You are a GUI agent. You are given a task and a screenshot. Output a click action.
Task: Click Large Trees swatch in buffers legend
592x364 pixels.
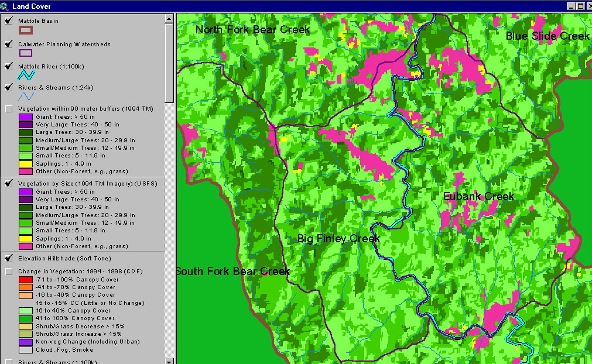coord(26,132)
